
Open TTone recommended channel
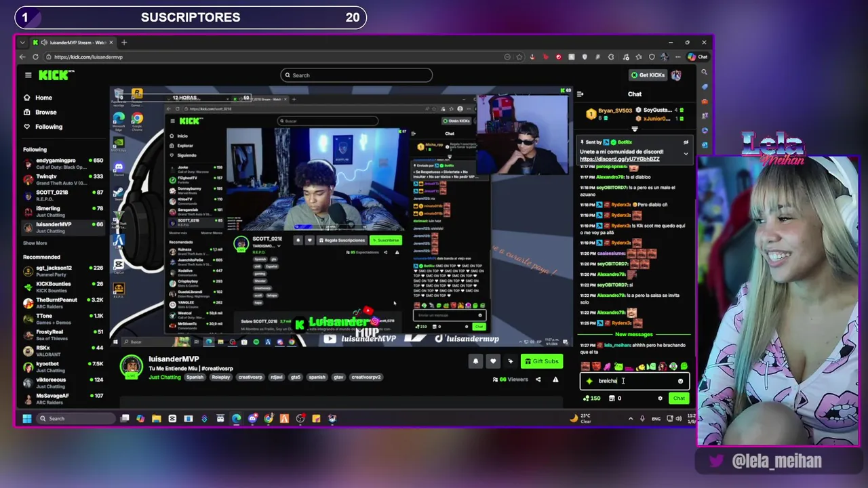point(64,319)
